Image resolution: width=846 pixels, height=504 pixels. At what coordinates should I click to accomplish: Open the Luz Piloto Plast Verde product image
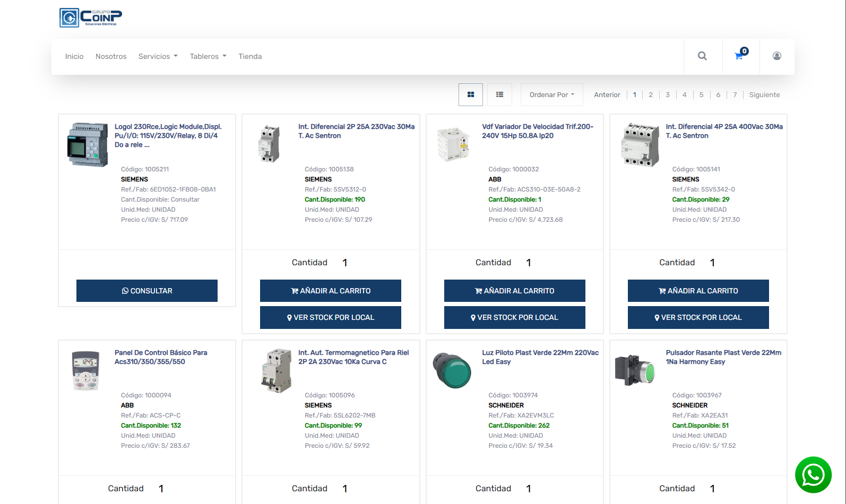click(x=452, y=370)
